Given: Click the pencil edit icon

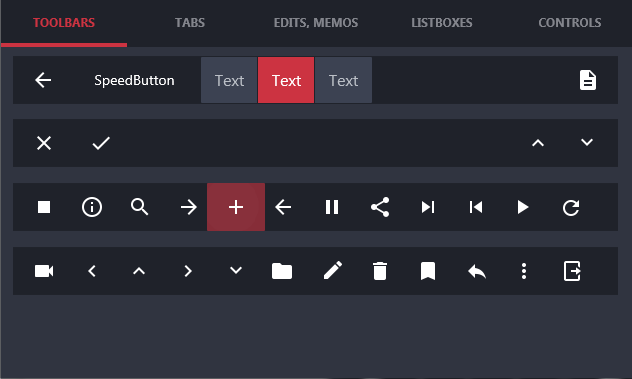Looking at the screenshot, I should click(333, 270).
